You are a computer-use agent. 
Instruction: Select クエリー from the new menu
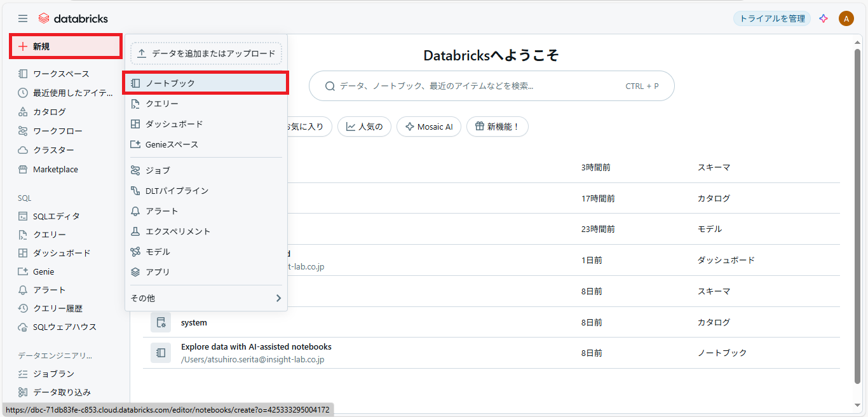tap(206, 104)
